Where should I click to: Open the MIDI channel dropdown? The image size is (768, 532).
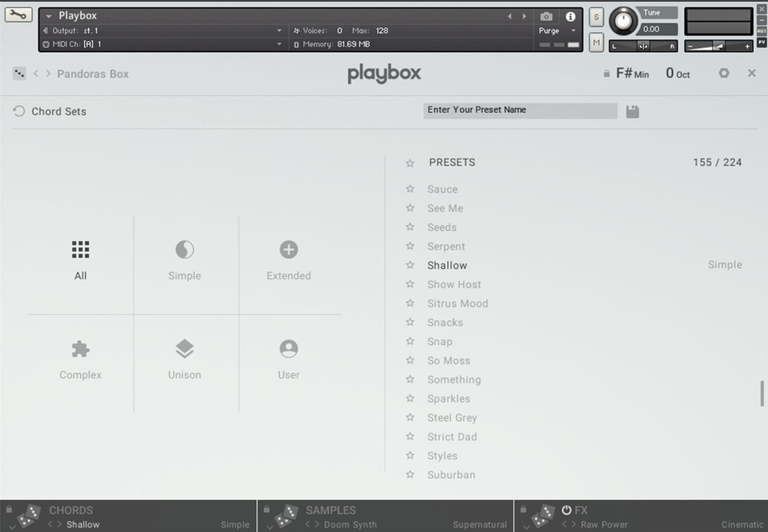pos(279,44)
